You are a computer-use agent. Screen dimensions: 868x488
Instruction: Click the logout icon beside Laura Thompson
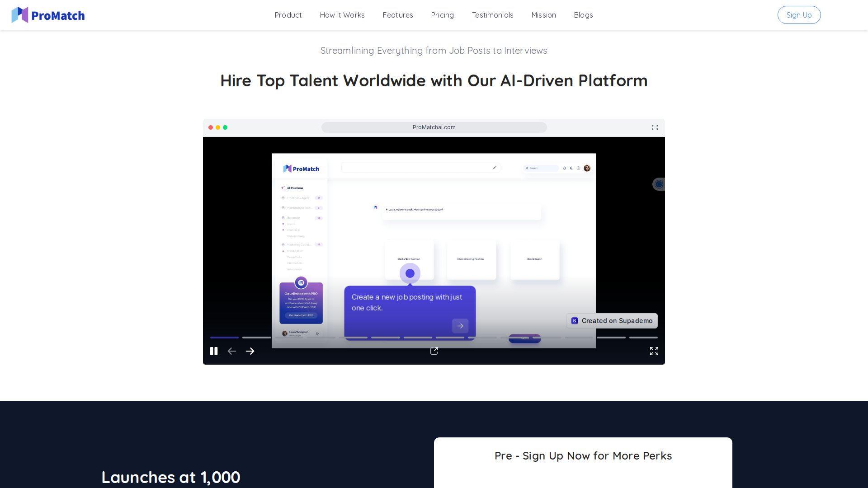318,333
